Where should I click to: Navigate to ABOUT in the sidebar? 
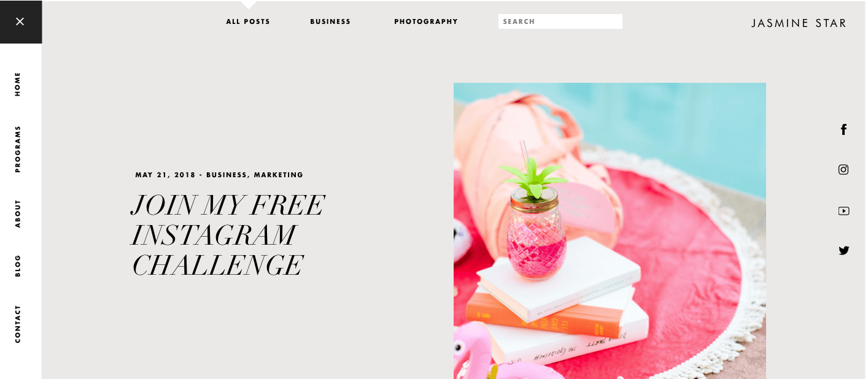18,213
